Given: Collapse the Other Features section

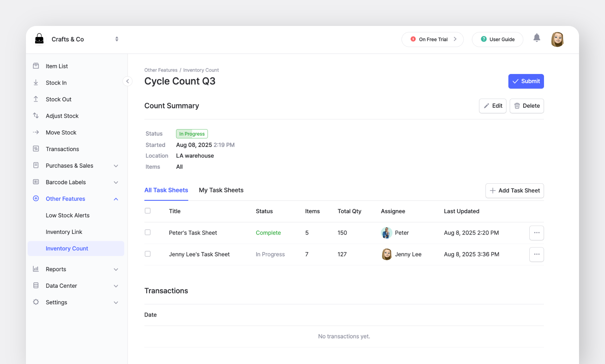Looking at the screenshot, I should [x=116, y=199].
